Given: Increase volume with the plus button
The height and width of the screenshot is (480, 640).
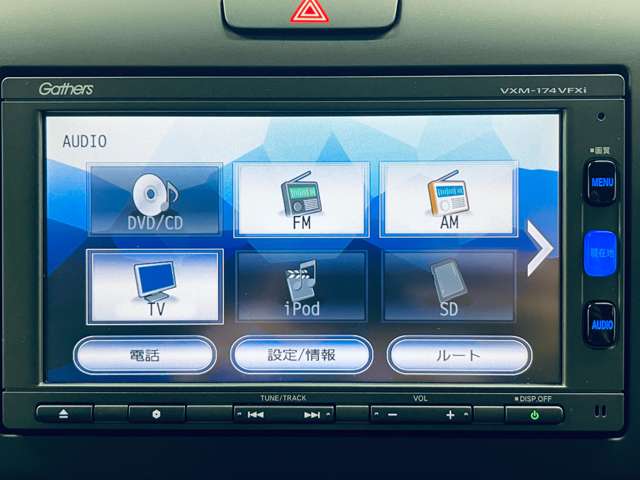Looking at the screenshot, I should tap(450, 415).
